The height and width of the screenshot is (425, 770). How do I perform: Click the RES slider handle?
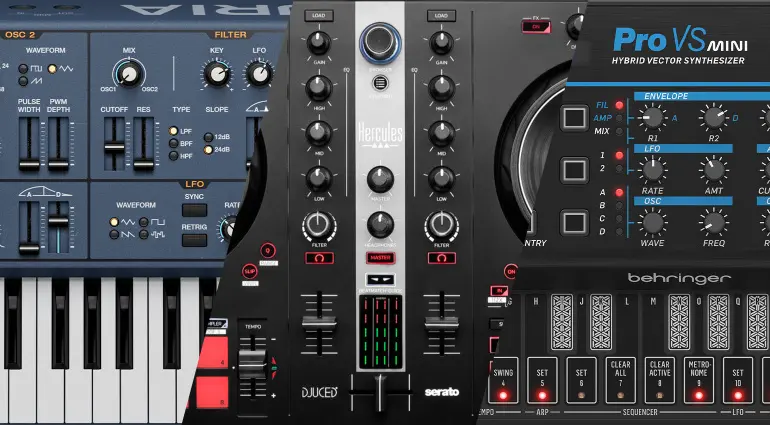143,164
